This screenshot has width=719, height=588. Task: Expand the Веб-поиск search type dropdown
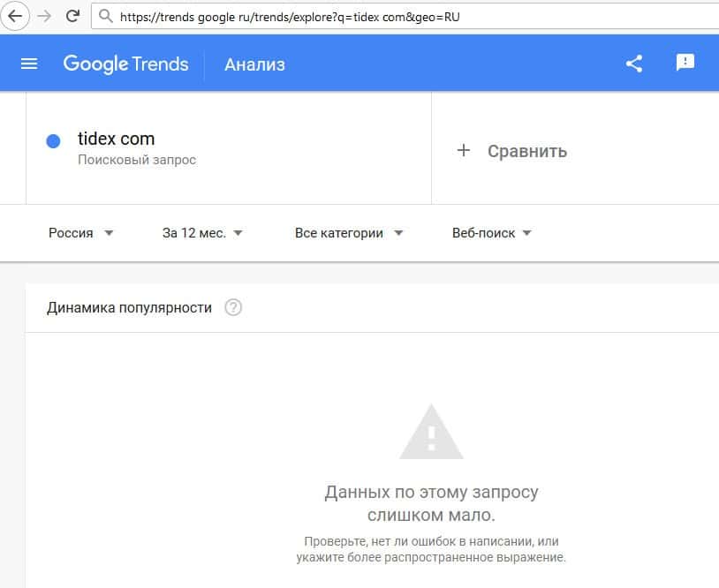click(491, 233)
